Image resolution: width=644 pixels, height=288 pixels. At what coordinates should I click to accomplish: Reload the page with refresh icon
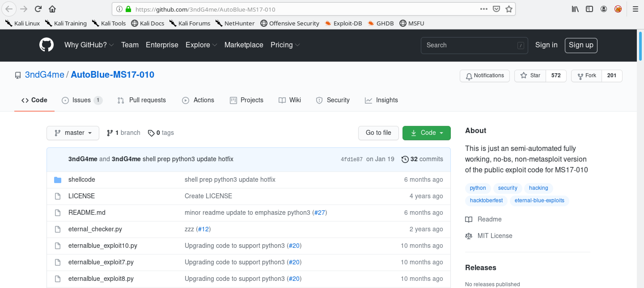tap(38, 9)
